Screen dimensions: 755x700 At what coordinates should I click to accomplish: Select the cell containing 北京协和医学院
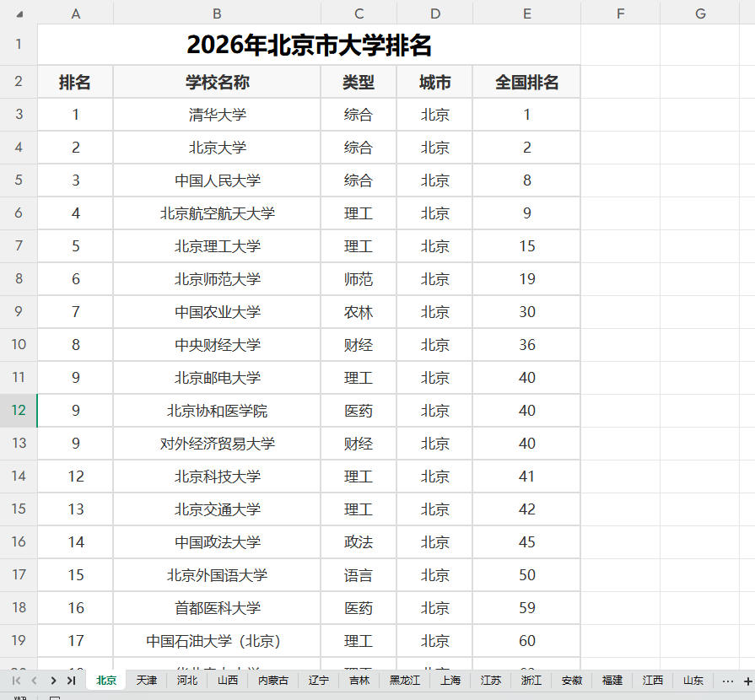click(x=216, y=410)
